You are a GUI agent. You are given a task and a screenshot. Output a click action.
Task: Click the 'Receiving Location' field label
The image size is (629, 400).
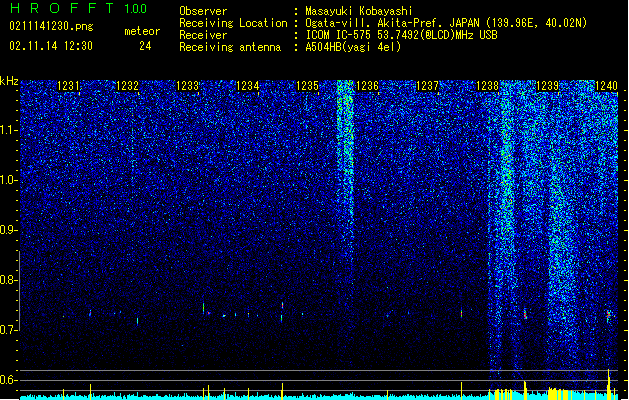coord(233,23)
